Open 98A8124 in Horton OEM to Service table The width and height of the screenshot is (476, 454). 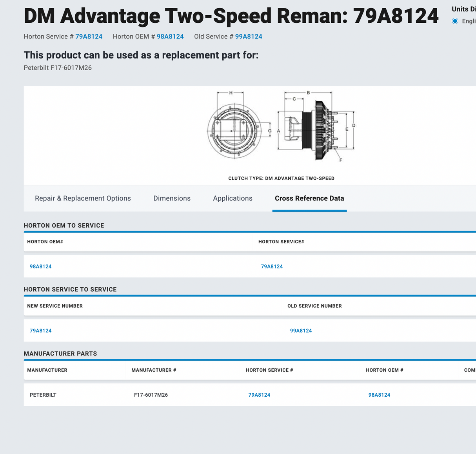click(41, 266)
